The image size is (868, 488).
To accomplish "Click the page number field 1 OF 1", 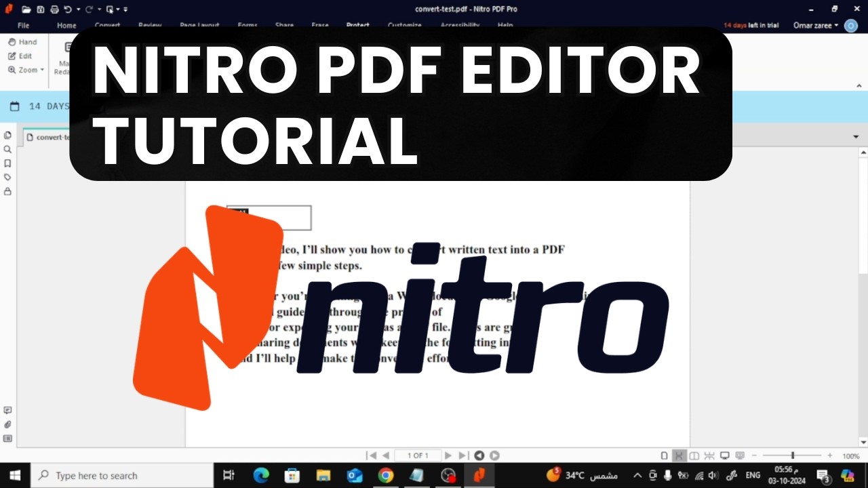I will pyautogui.click(x=418, y=455).
